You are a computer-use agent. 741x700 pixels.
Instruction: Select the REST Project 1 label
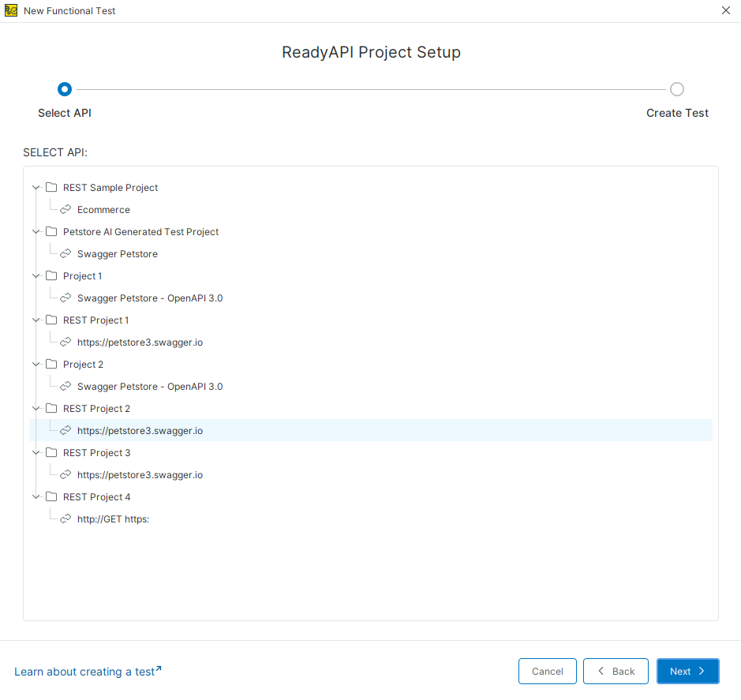tap(96, 320)
